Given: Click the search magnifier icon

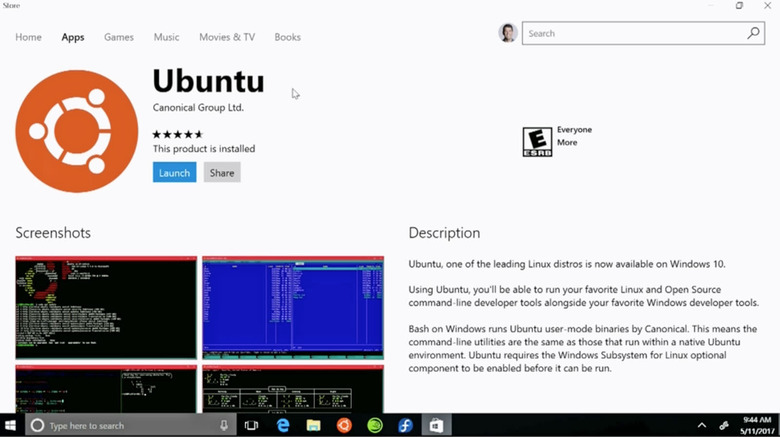Looking at the screenshot, I should (753, 33).
